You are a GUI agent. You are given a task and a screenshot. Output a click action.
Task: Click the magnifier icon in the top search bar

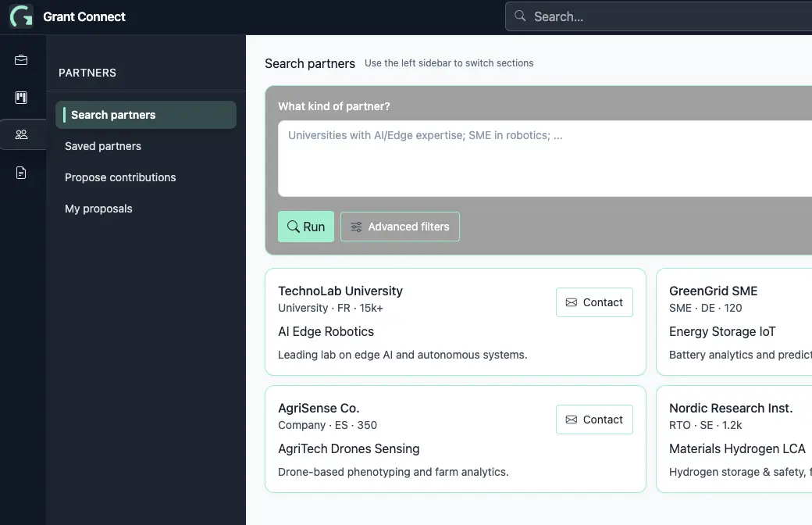[x=520, y=16]
